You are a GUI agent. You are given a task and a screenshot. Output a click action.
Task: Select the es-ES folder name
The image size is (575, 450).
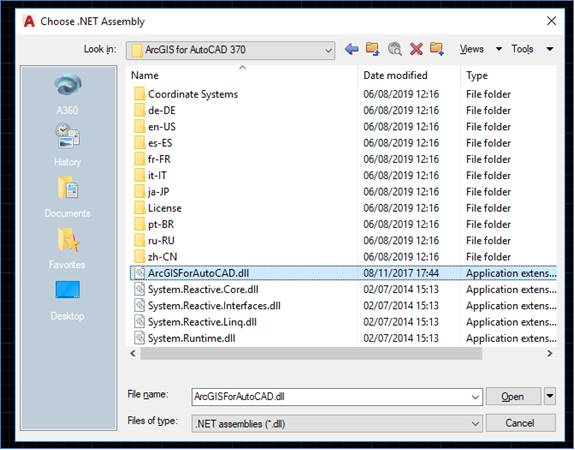tap(160, 143)
